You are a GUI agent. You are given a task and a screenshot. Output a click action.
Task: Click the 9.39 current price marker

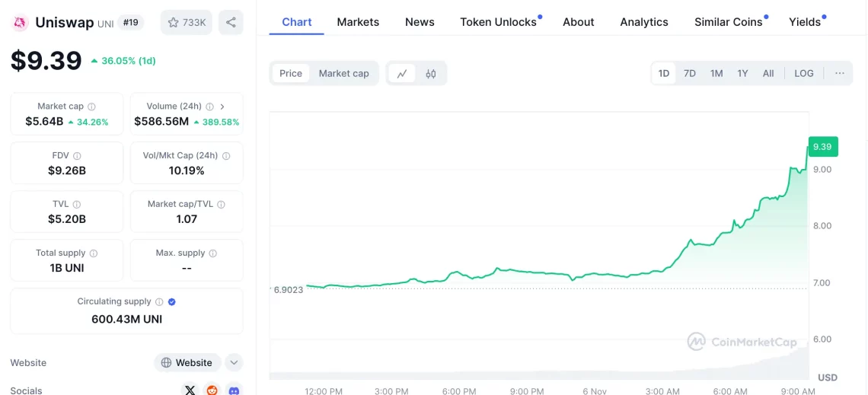pyautogui.click(x=822, y=147)
